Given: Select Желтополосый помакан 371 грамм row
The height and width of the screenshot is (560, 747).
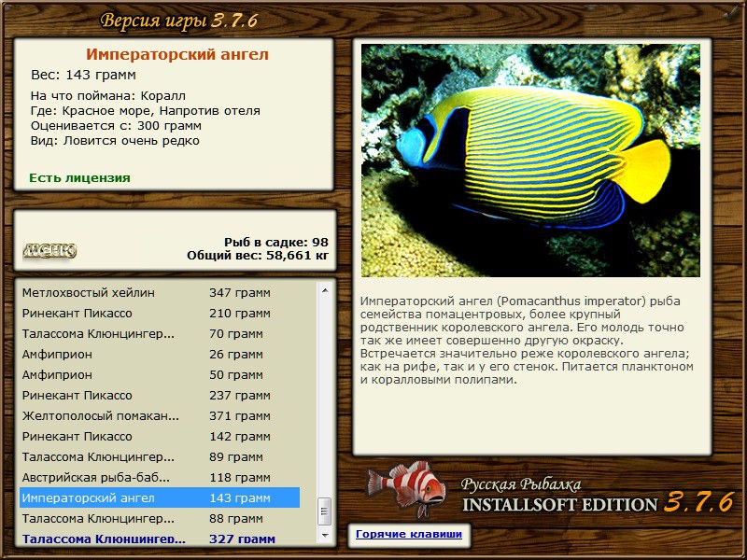Looking at the screenshot, I should click(x=160, y=415).
